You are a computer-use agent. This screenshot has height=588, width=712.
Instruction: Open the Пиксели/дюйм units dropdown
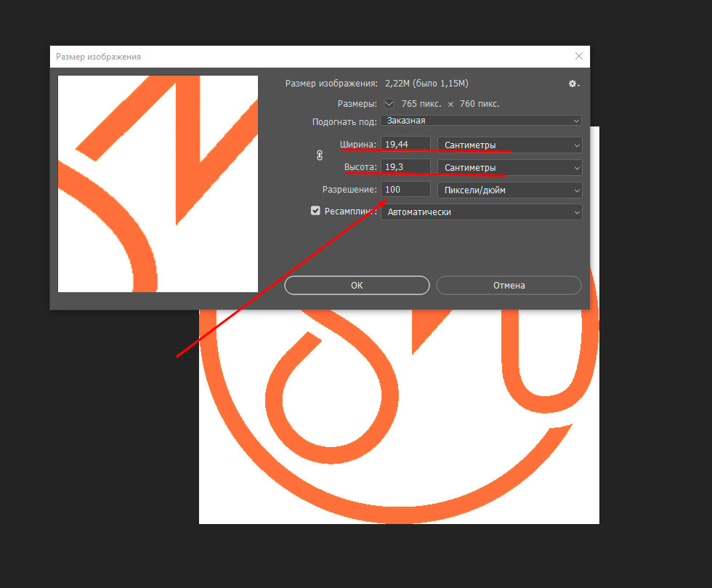(x=509, y=190)
